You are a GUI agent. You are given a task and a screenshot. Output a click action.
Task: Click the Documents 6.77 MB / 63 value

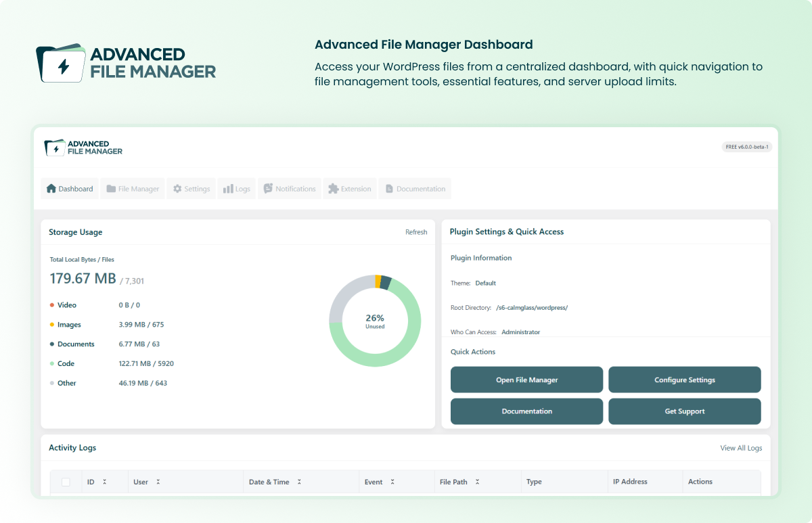[x=139, y=344]
